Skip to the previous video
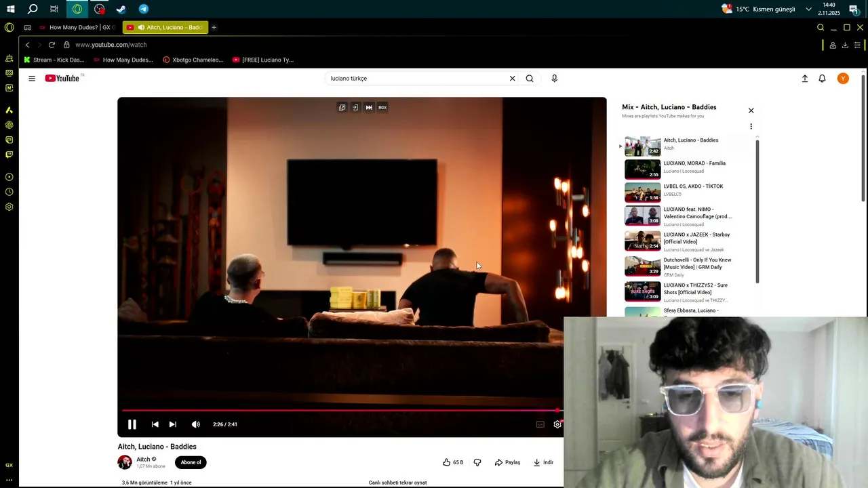The height and width of the screenshot is (488, 868). [x=155, y=424]
